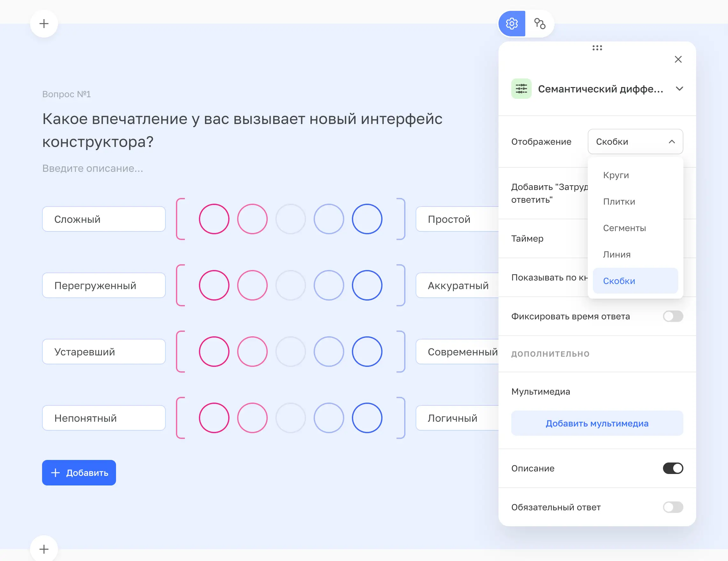This screenshot has width=728, height=561.
Task: Select last blue circle in Непонятный row
Action: pos(367,418)
